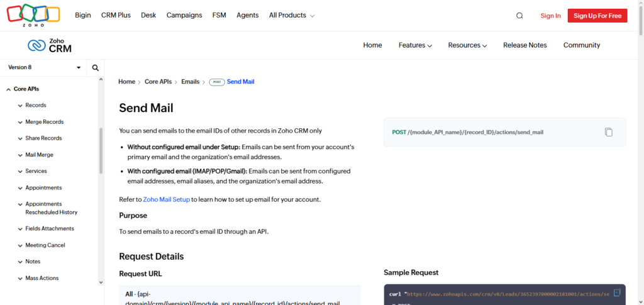The image size is (644, 305).
Task: Expand the Services tree item
Action: (x=20, y=172)
